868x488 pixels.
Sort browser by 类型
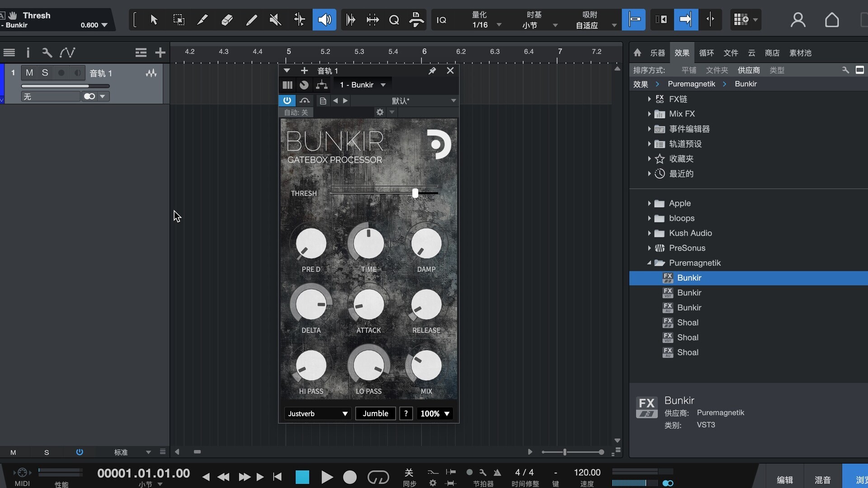coord(777,70)
